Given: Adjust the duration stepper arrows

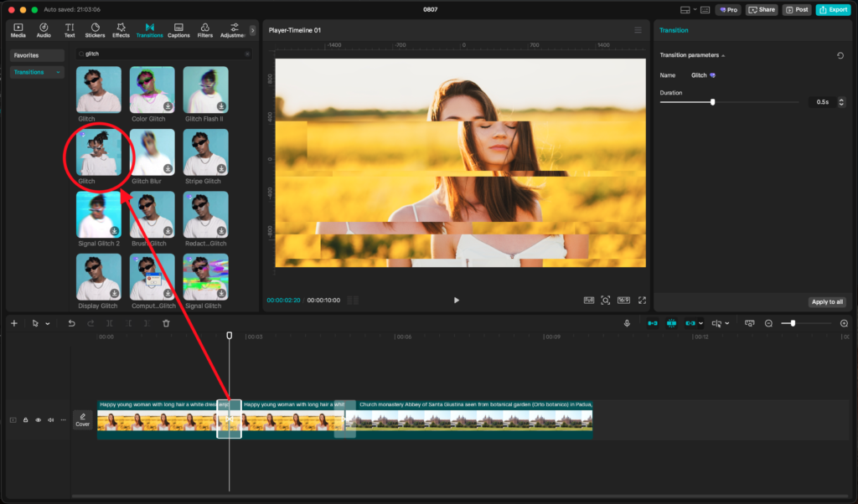Looking at the screenshot, I should (841, 101).
